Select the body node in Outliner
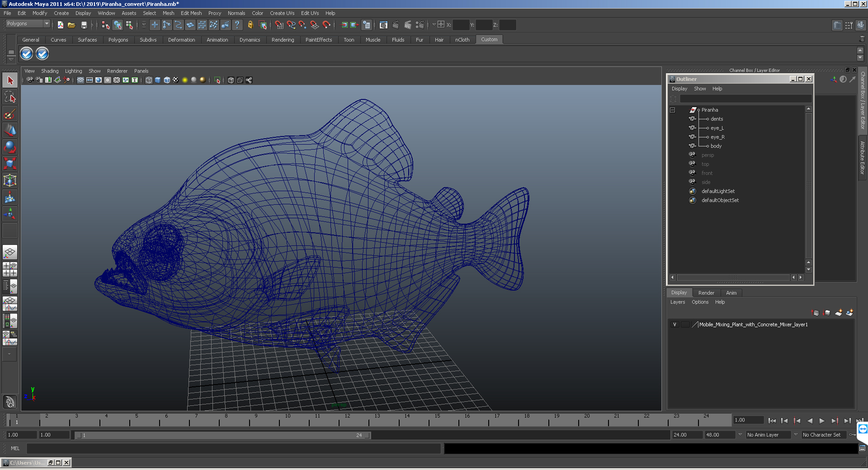The height and width of the screenshot is (470, 868). pos(716,146)
